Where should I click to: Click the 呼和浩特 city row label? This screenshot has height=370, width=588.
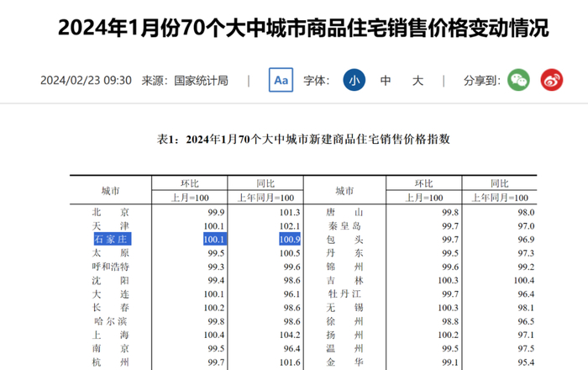[x=111, y=267]
